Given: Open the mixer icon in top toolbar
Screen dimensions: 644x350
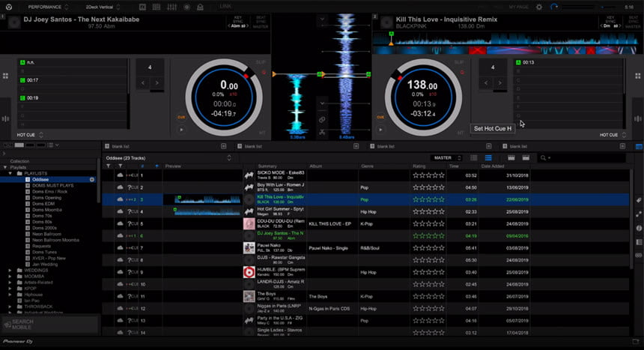Looking at the screenshot, I should 171,7.
